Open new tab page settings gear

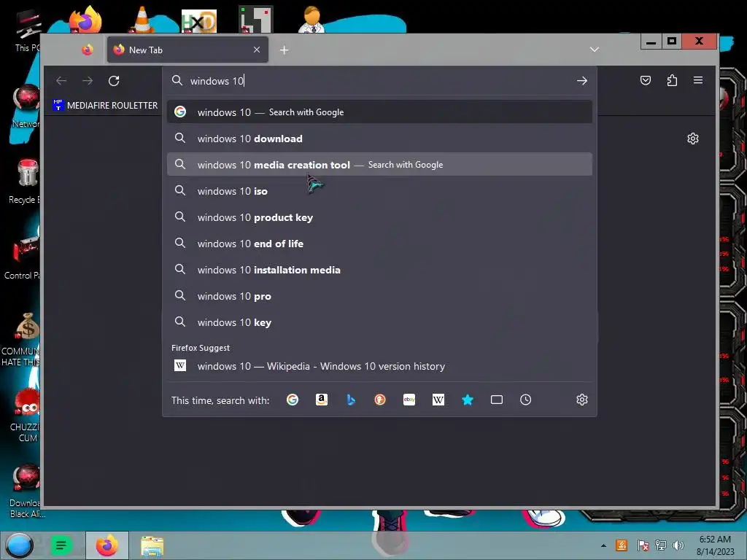pos(693,139)
